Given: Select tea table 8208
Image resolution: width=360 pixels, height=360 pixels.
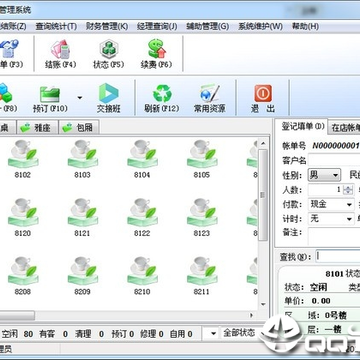Looking at the screenshot, I should 23,276.
